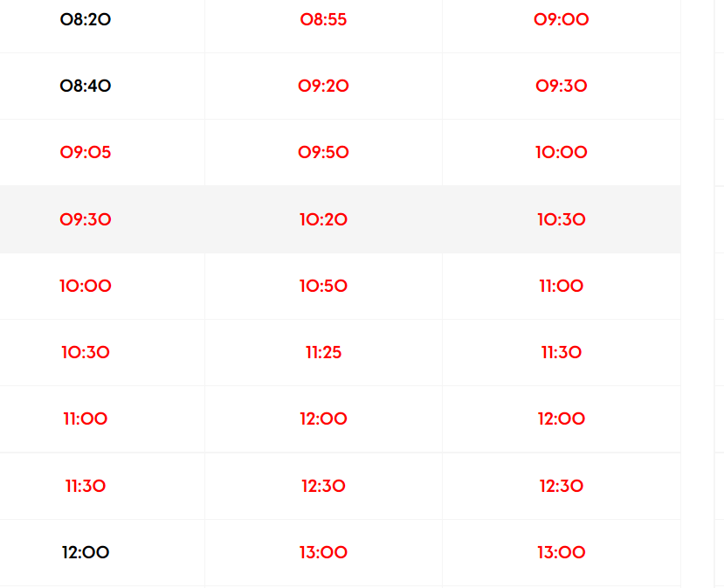Click 10:30 in the gray highlighted row
This screenshot has width=724, height=588.
tap(562, 219)
